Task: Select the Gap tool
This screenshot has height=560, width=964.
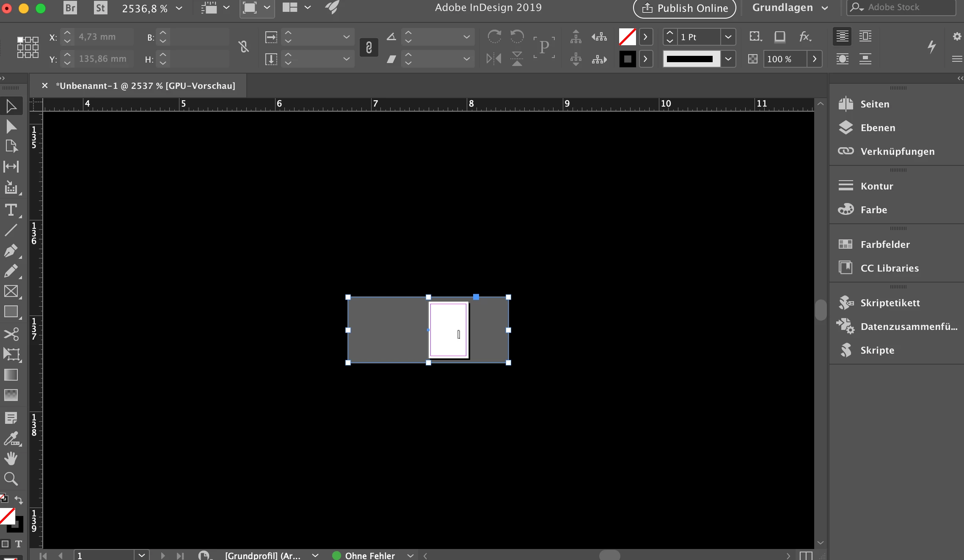Action: click(11, 167)
